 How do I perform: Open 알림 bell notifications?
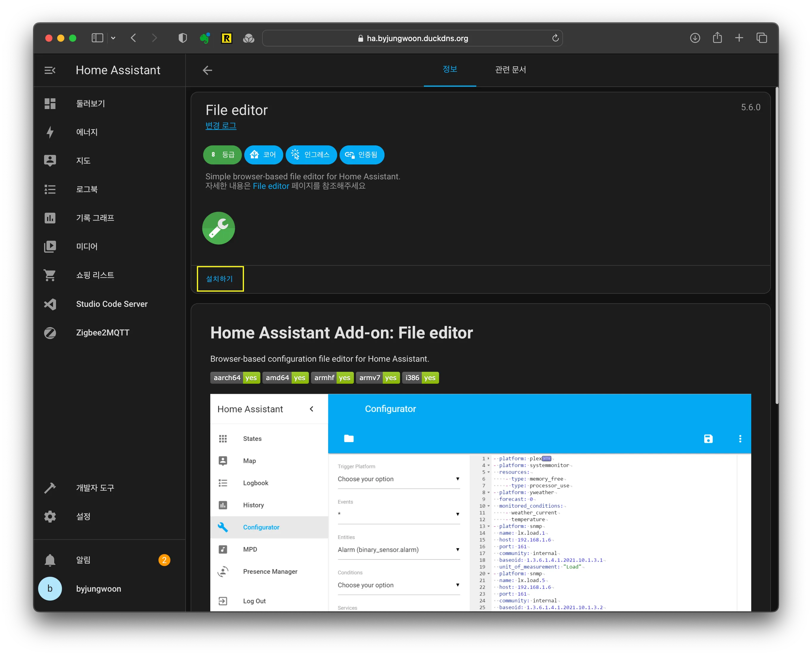point(50,560)
